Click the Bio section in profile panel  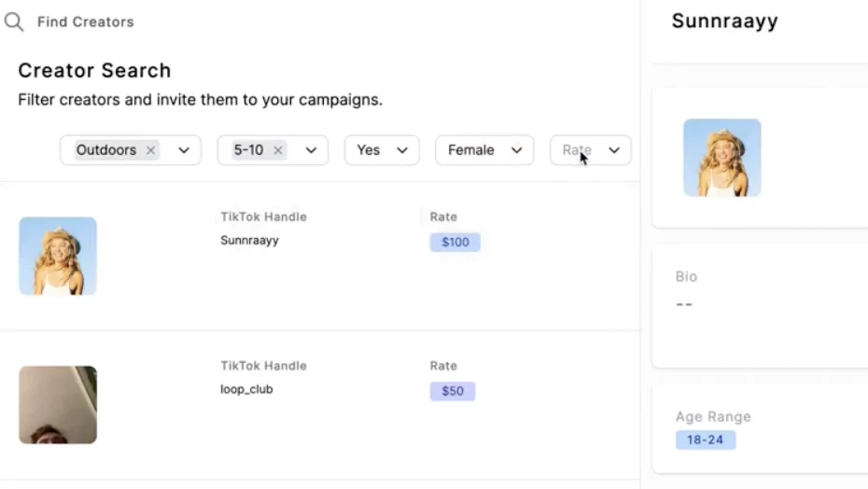click(760, 306)
